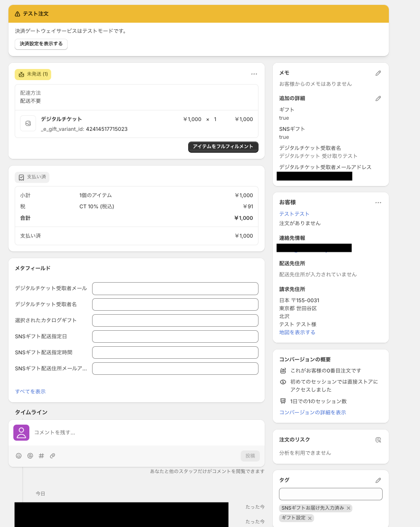Image resolution: width=420 pixels, height=527 pixels.
Task: Click the hashtag icon in comment toolbar
Action: [41, 456]
